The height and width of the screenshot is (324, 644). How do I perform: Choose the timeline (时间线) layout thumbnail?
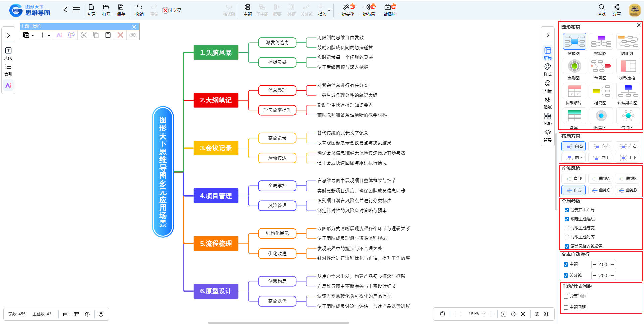pyautogui.click(x=628, y=41)
